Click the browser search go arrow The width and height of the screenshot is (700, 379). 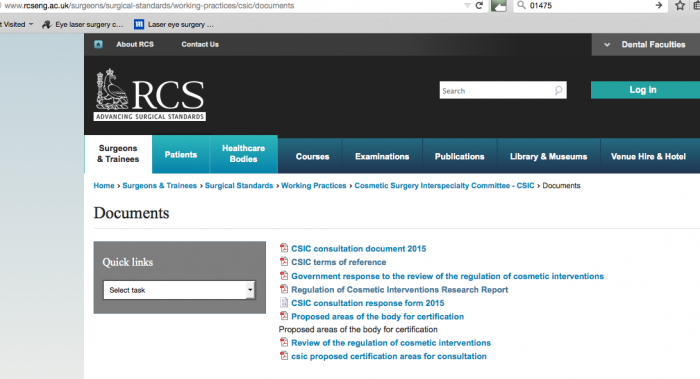click(x=658, y=5)
